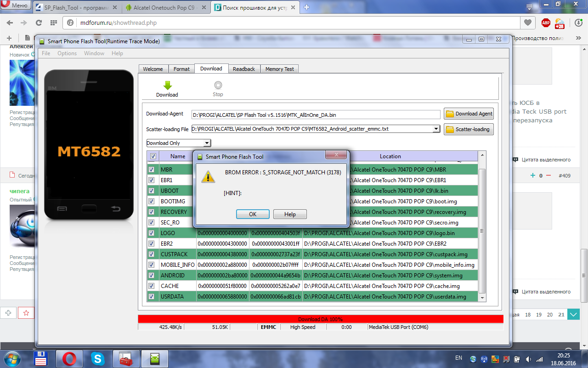Uncheck the USRDATA partition checkbox

[152, 297]
